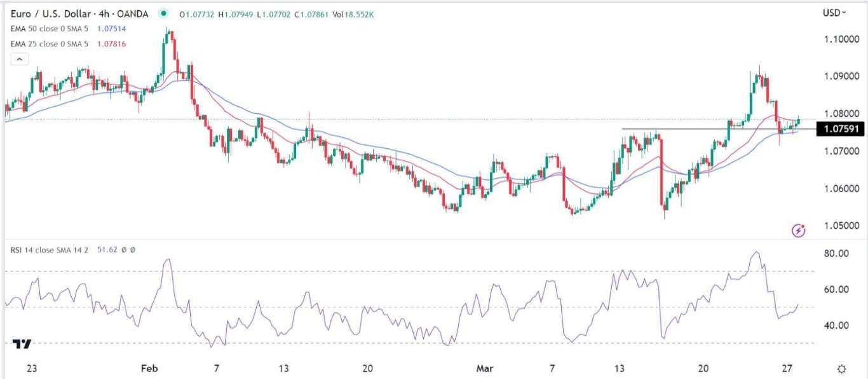Screen dimensions: 868x379
Task: Click the chart settings gear icon
Action: 842,369
